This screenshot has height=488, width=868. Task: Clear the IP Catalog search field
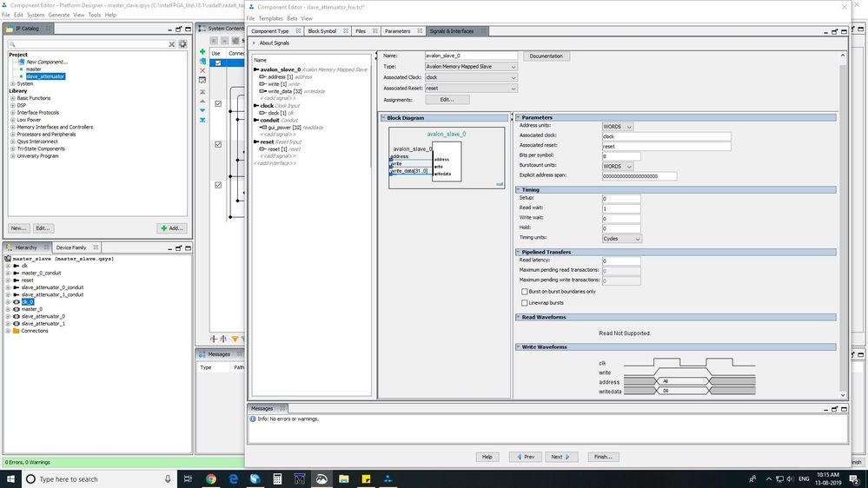pyautogui.click(x=172, y=44)
